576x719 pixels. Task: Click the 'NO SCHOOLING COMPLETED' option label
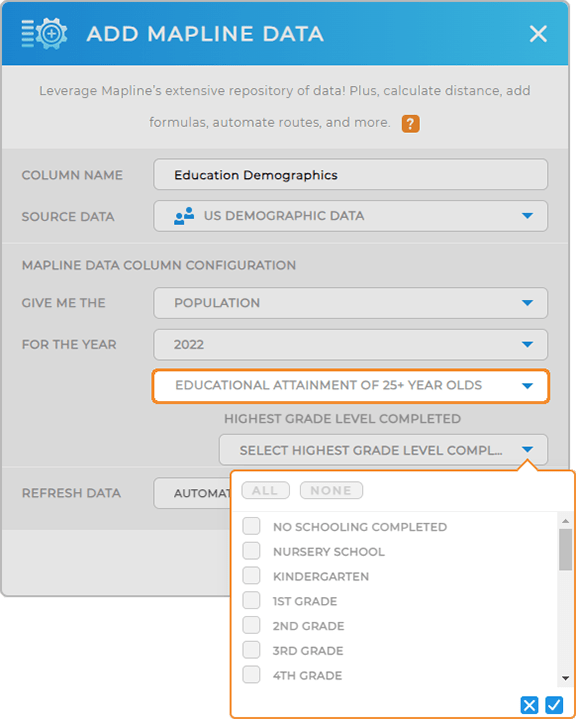click(360, 527)
